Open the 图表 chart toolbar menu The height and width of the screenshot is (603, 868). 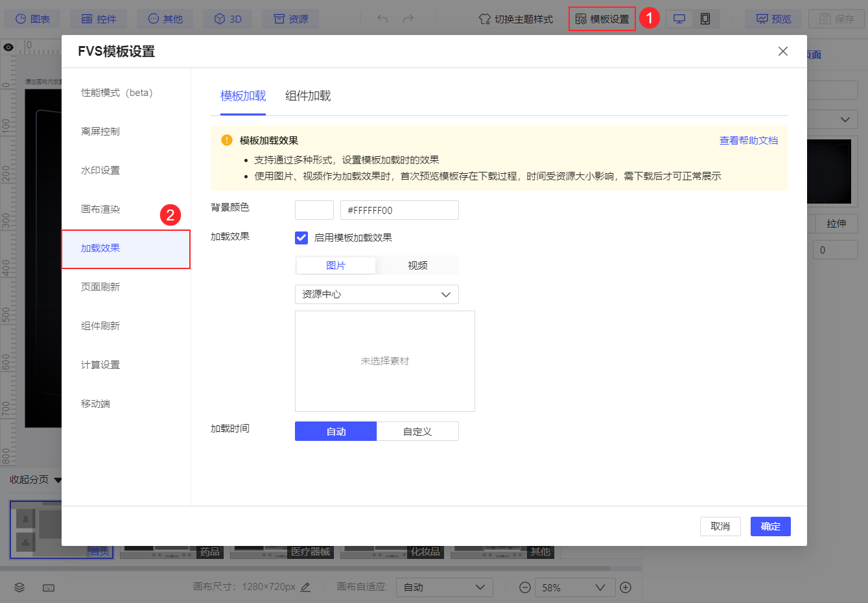pos(32,19)
